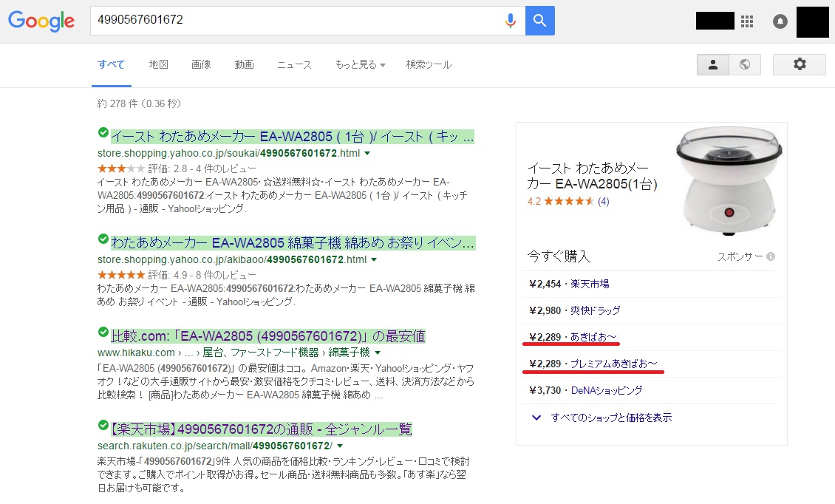Click breadcrumb 屋台、ファーストフード機器 in hikaku result
The height and width of the screenshot is (504, 835).
[260, 353]
